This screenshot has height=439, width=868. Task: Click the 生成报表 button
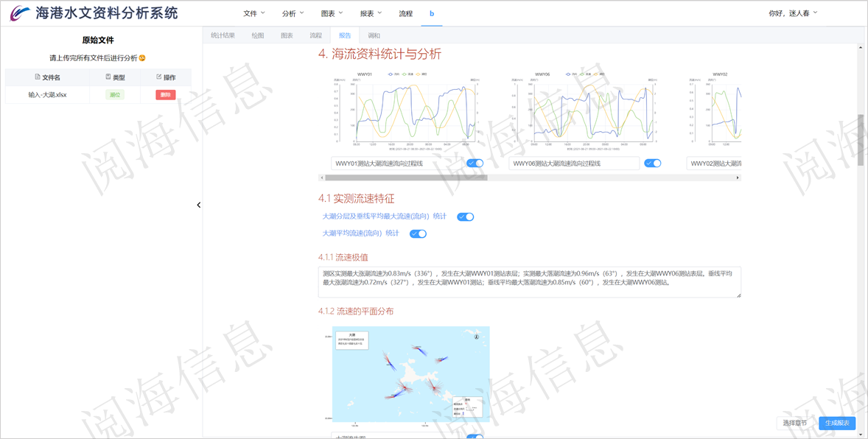837,423
